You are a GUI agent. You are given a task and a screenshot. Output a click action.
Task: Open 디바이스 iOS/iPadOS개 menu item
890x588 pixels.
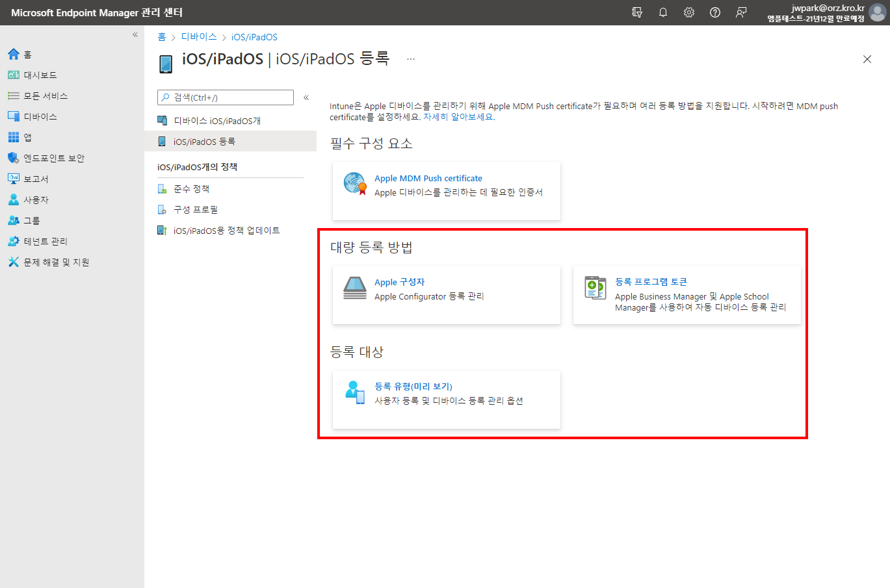click(230, 121)
